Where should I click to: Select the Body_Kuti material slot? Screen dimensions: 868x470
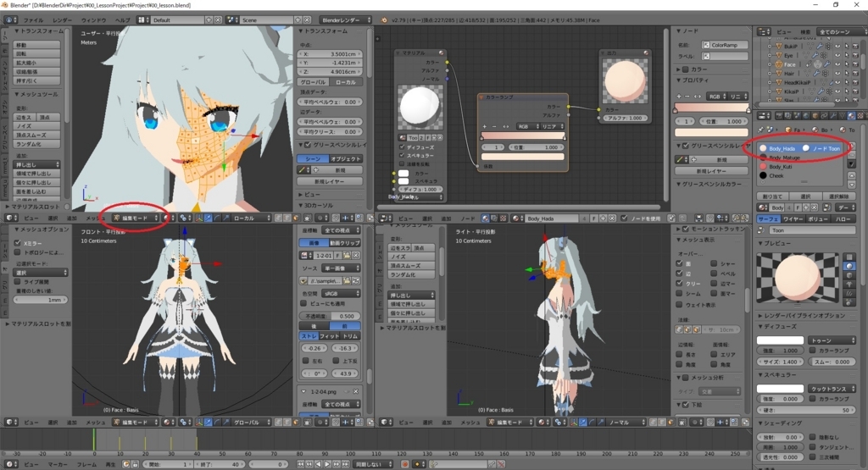pyautogui.click(x=802, y=167)
